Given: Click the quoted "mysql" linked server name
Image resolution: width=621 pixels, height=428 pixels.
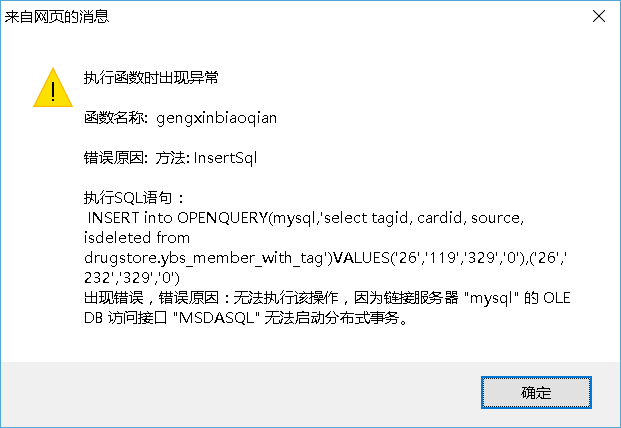Looking at the screenshot, I should tap(491, 298).
